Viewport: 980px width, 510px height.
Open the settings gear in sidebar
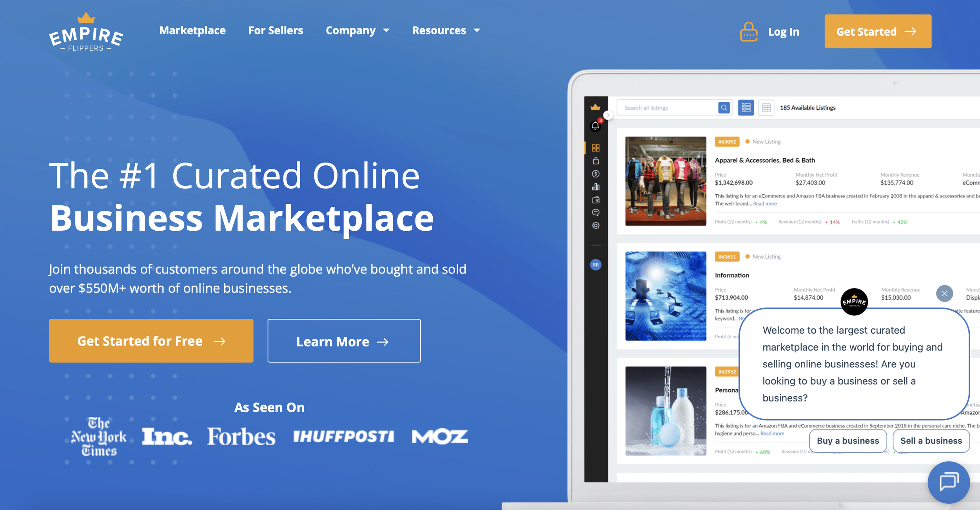tap(595, 225)
